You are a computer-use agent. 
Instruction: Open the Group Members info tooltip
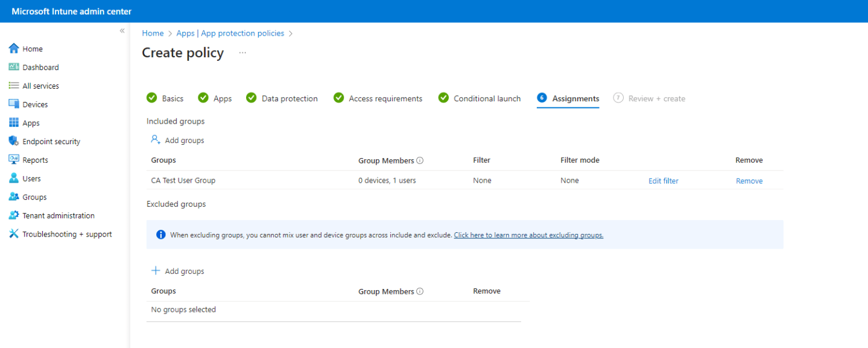click(420, 160)
